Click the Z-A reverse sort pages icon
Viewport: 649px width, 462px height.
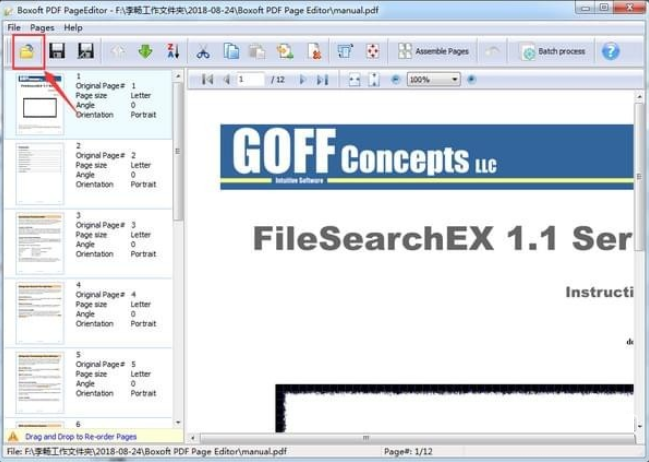pyautogui.click(x=173, y=51)
